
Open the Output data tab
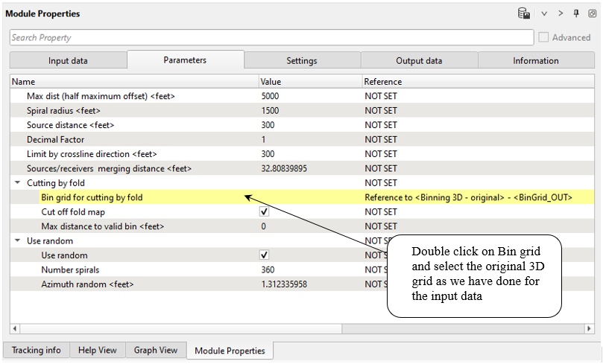point(419,61)
